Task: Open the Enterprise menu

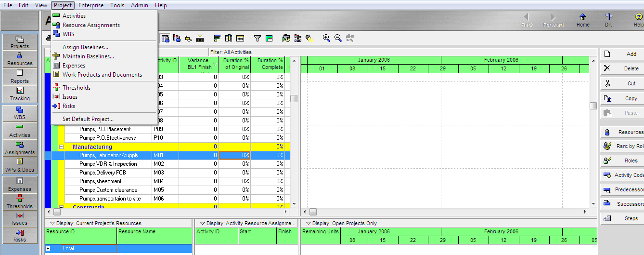Action: click(x=91, y=5)
